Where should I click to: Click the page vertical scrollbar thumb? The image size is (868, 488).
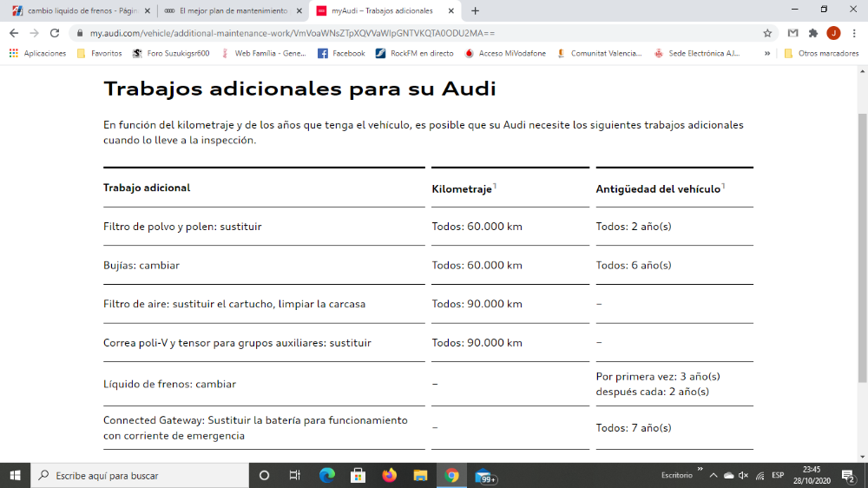pos(863,247)
